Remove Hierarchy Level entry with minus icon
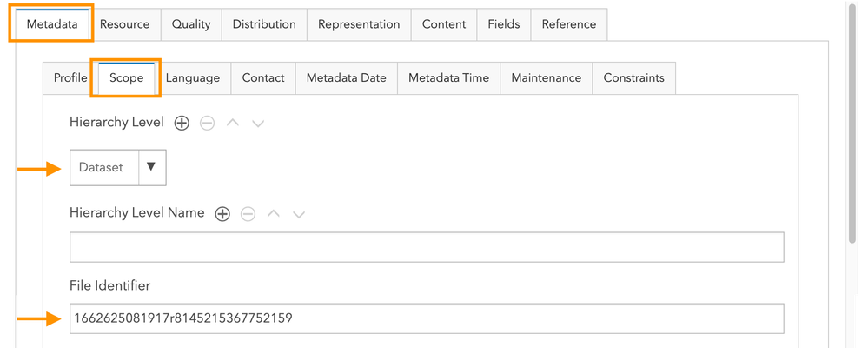Image resolution: width=868 pixels, height=348 pixels. point(207,124)
